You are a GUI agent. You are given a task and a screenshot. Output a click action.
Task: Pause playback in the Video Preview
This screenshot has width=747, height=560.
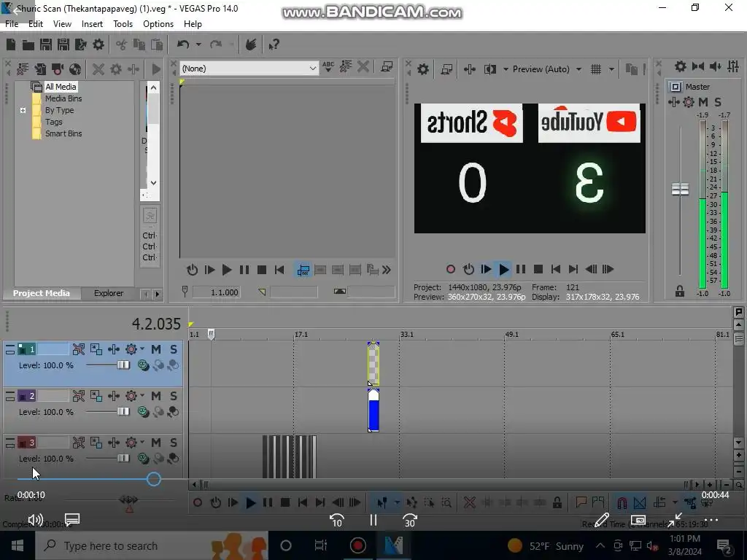pyautogui.click(x=521, y=270)
